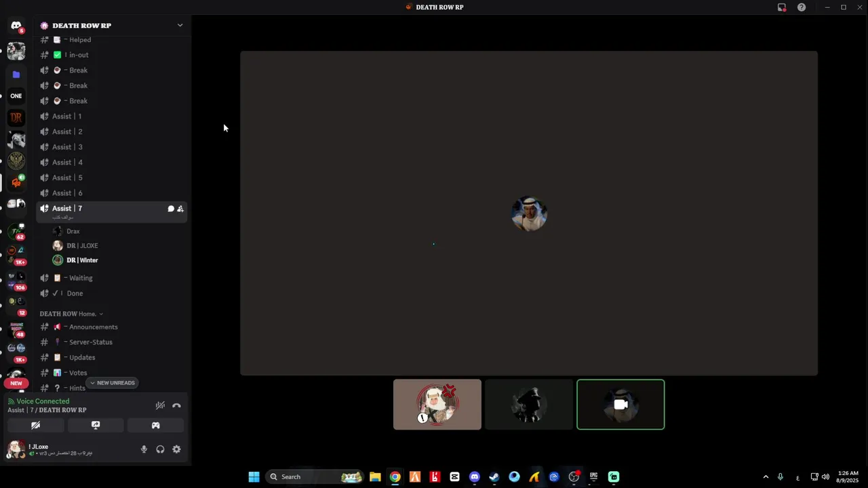Click the Voice Connected status text
This screenshot has width=868, height=488.
[43, 401]
